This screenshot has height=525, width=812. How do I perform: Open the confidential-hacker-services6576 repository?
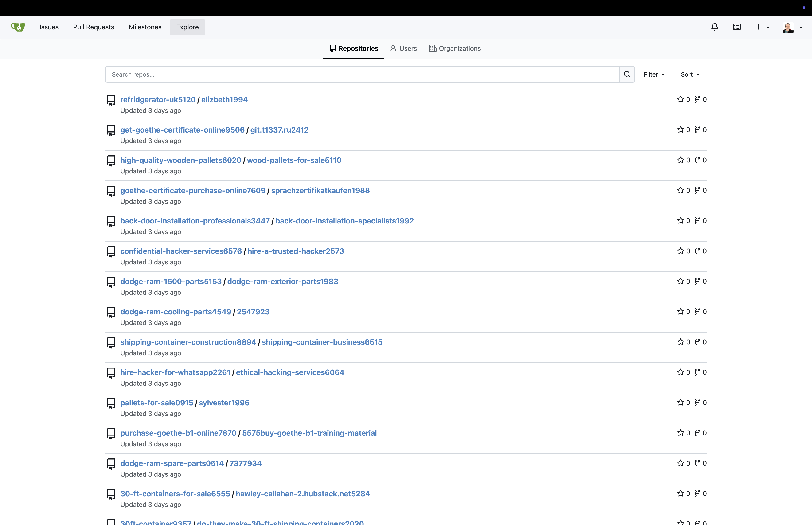[x=181, y=251]
